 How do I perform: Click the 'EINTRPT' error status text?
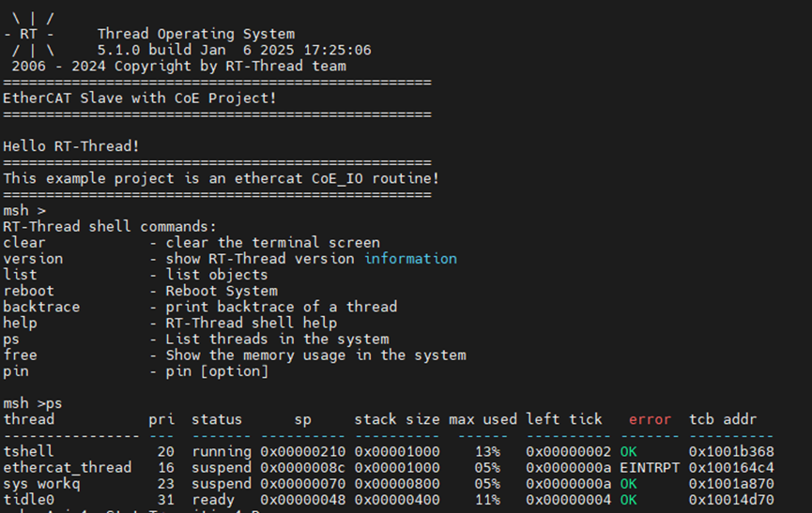pos(650,468)
